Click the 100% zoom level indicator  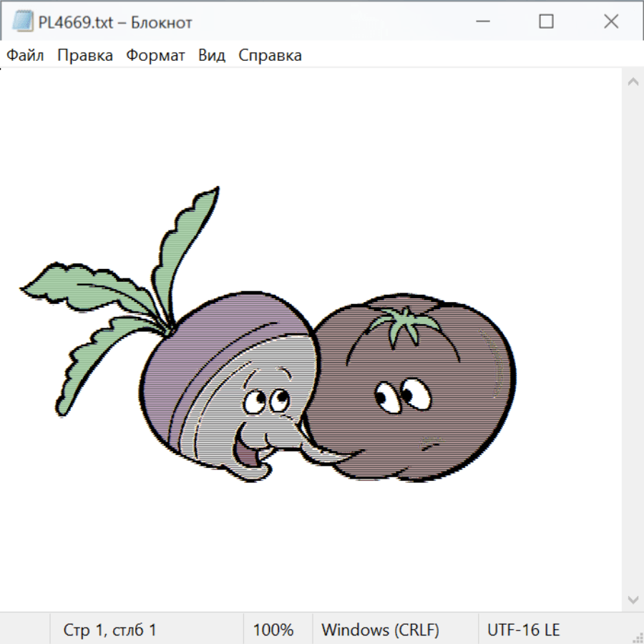tap(273, 630)
